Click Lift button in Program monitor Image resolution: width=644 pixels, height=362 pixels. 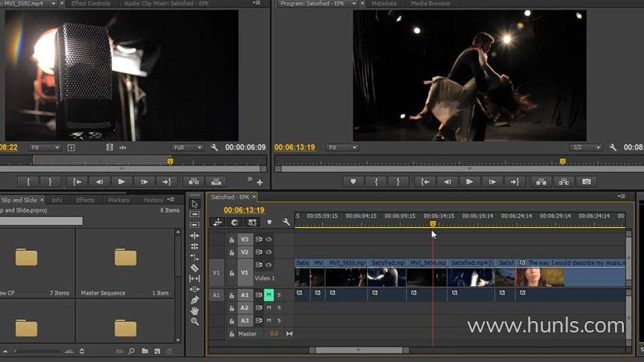click(541, 182)
